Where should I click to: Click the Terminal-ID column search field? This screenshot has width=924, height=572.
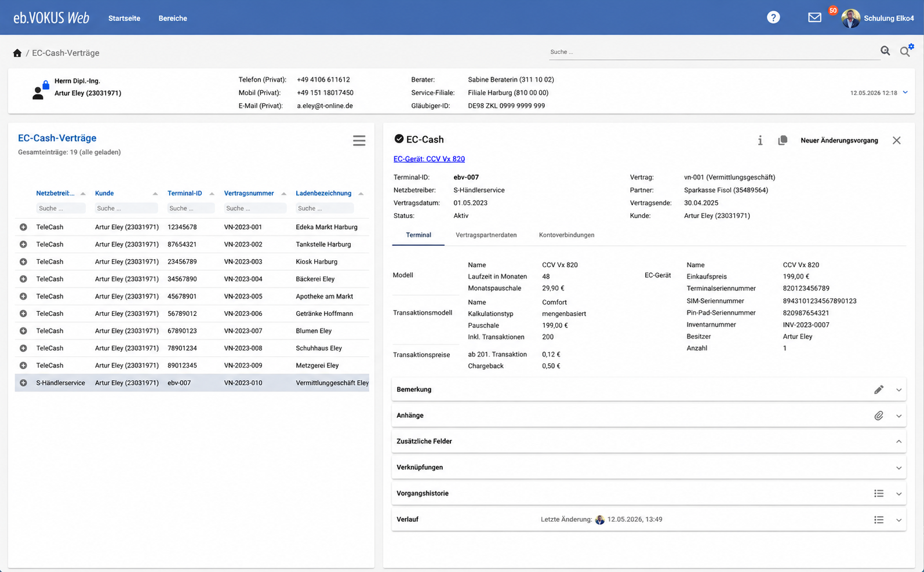[x=191, y=208]
